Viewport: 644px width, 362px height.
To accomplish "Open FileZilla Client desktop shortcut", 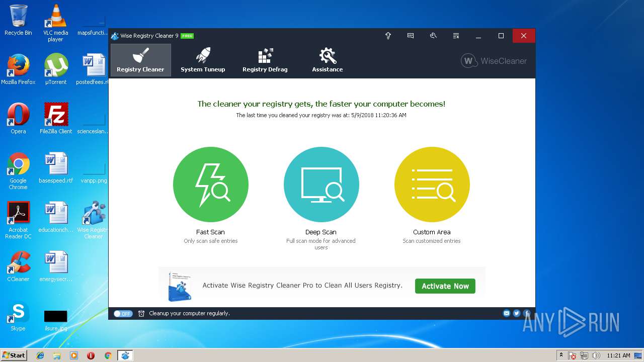I will pyautogui.click(x=56, y=119).
